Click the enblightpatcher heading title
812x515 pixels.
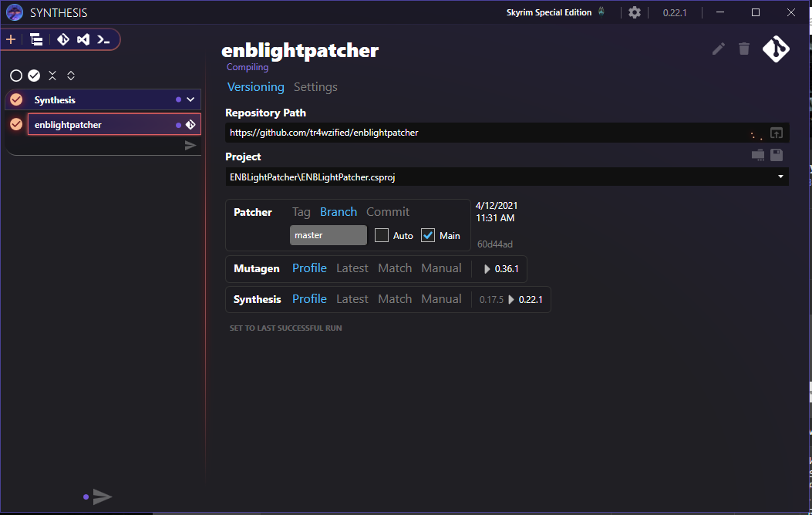(300, 50)
